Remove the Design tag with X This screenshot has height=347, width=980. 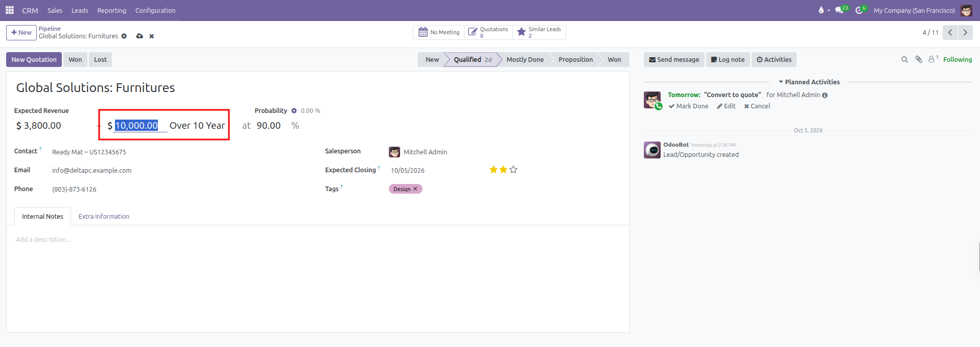tap(415, 189)
